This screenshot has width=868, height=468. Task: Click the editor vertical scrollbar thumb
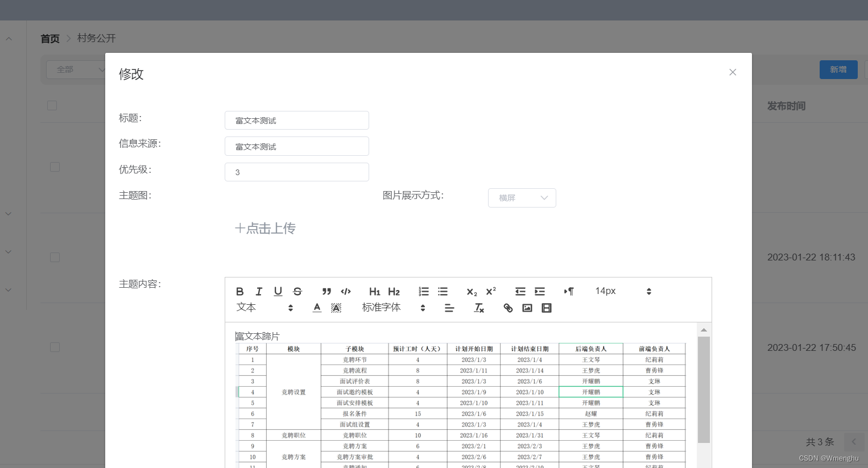(x=704, y=390)
